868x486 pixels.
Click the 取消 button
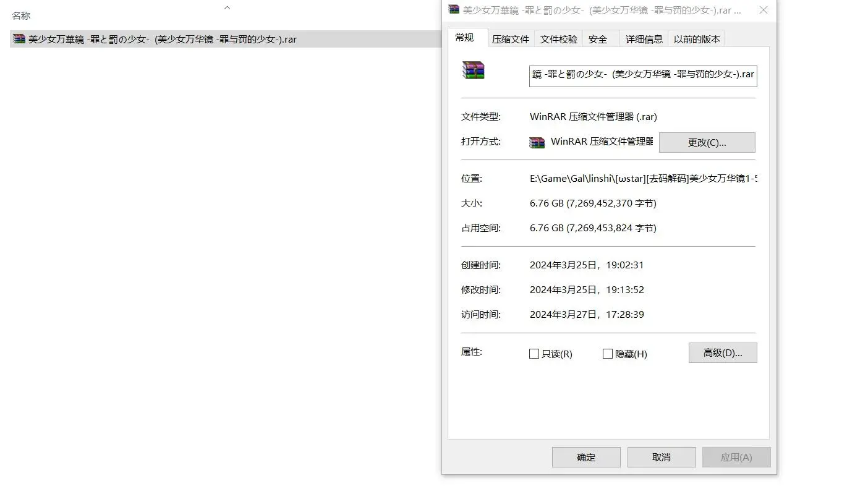pyautogui.click(x=662, y=458)
